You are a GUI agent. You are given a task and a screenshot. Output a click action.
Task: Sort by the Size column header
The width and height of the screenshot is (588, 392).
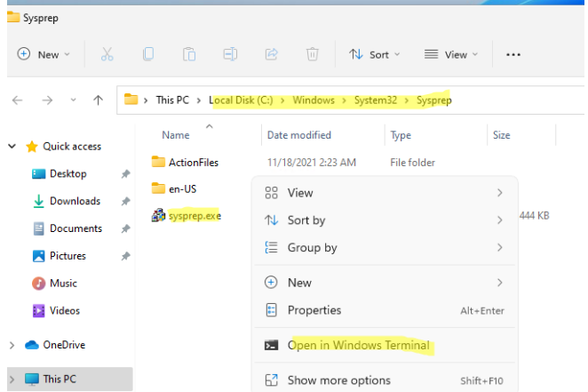tap(501, 135)
